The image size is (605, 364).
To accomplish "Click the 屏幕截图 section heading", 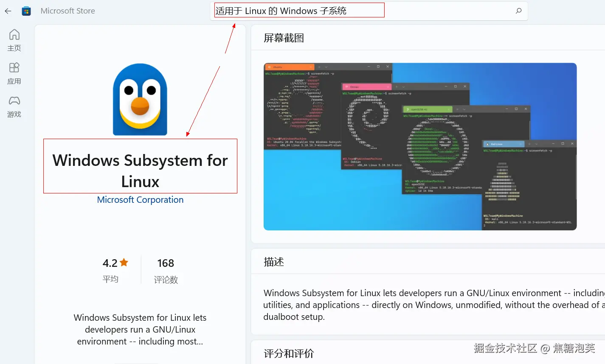I will (x=284, y=38).
